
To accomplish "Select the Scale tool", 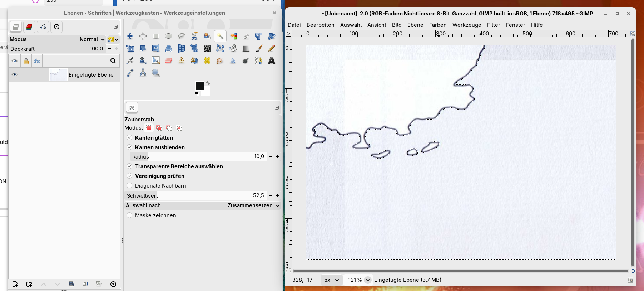I will (x=130, y=48).
